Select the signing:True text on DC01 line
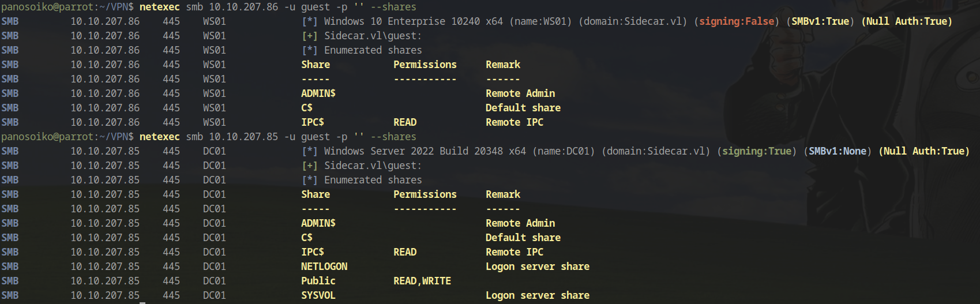The image size is (980, 304). pyautogui.click(x=757, y=151)
